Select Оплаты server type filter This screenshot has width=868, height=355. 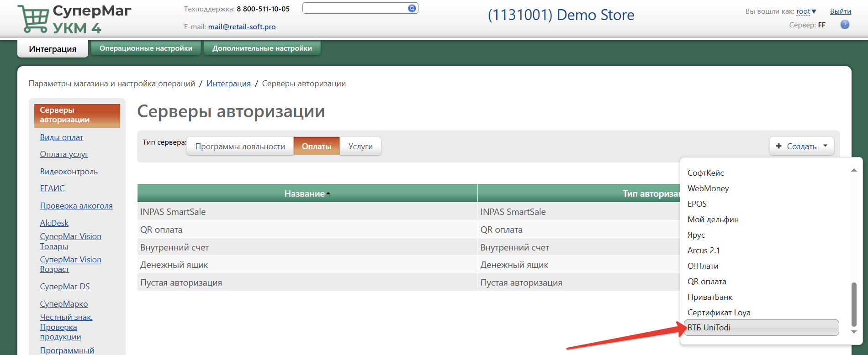(x=317, y=146)
